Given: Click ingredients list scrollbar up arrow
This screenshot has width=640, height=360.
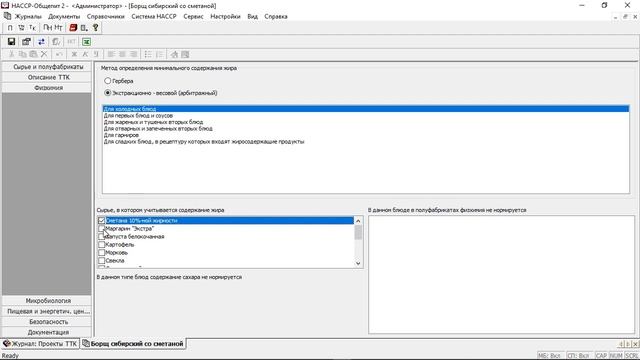Looking at the screenshot, I should pos(358,221).
